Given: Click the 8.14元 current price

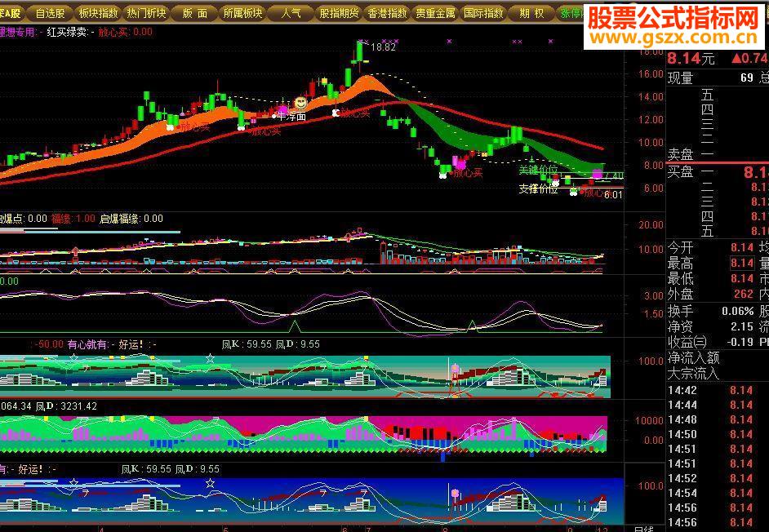Looking at the screenshot, I should pos(691,59).
